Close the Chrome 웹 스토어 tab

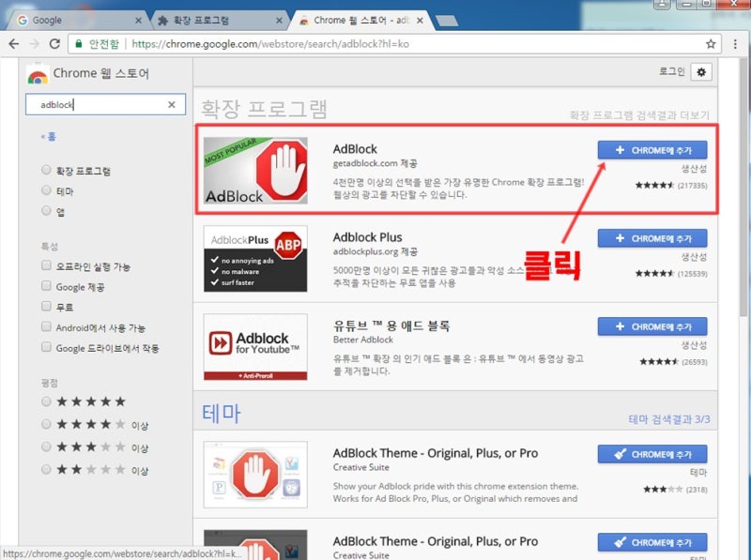point(420,21)
